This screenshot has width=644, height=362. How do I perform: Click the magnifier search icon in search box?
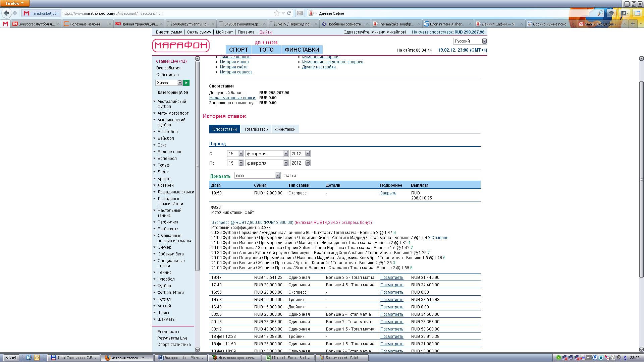pos(600,13)
